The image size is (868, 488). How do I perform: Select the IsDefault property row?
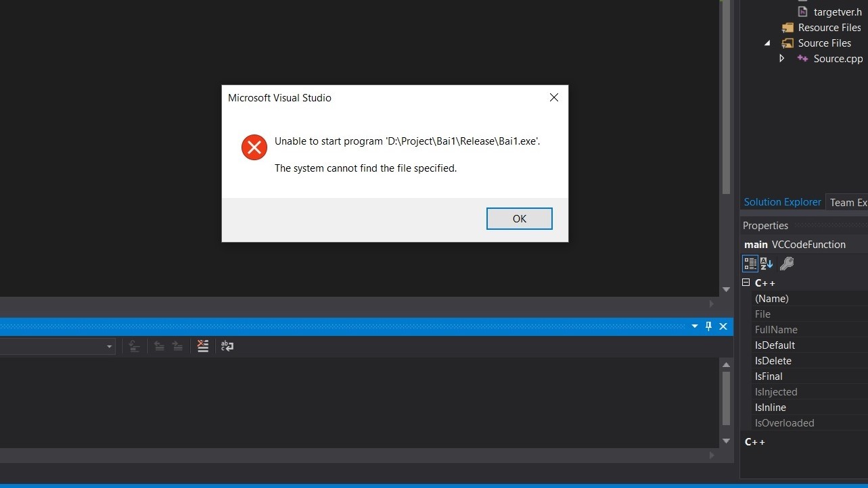click(810, 345)
